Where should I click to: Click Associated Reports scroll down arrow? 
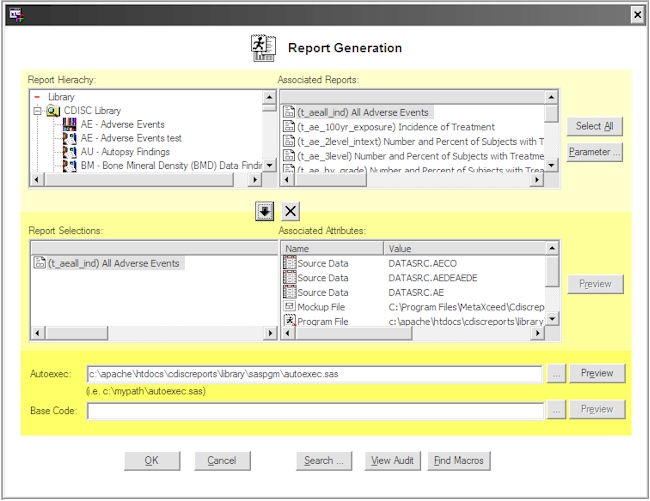551,165
